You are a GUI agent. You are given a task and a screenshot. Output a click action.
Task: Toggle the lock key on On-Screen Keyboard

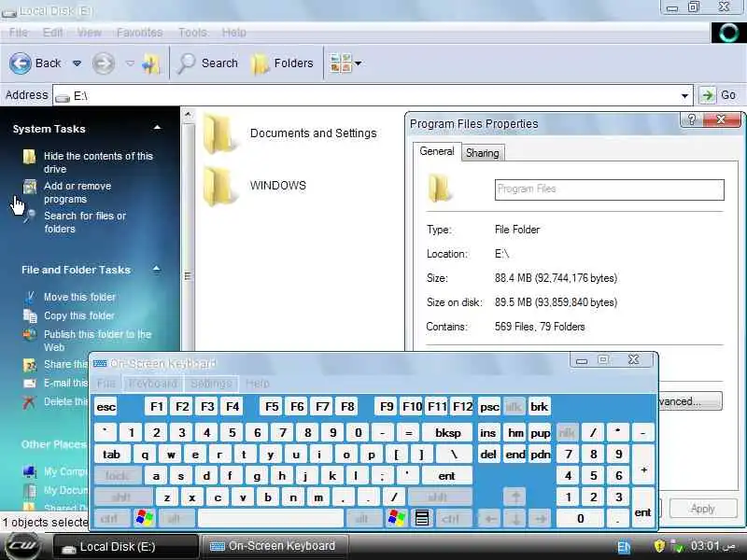pos(117,476)
